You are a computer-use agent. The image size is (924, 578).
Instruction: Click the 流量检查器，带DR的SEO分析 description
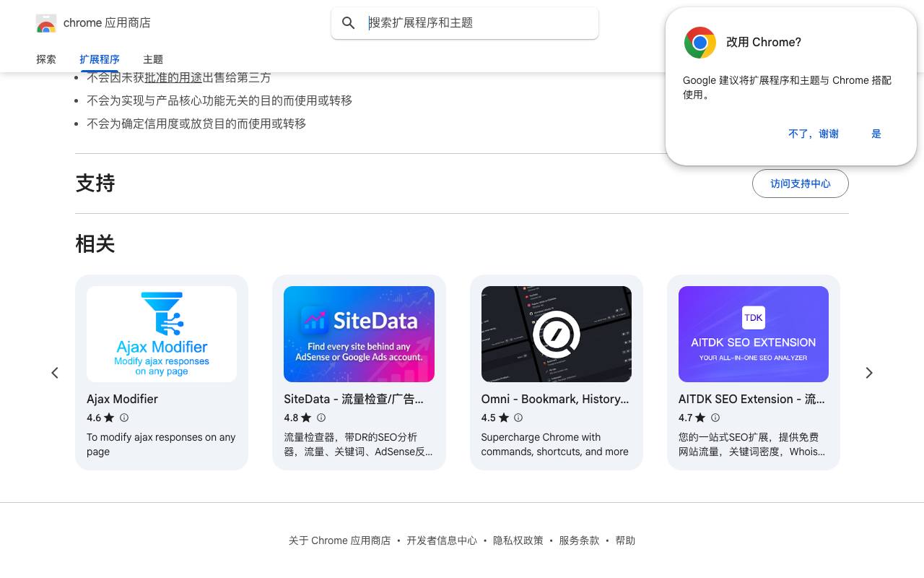[358, 444]
